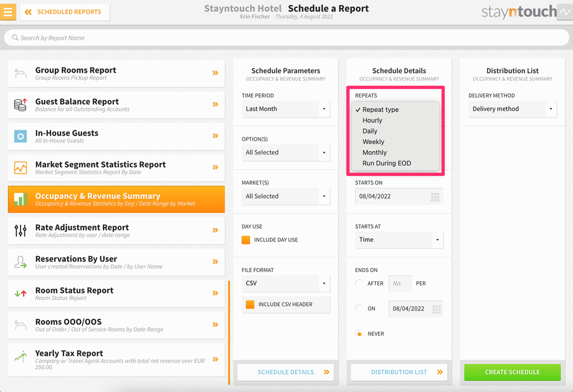The height and width of the screenshot is (392, 573).
Task: Click the Occupancy & Revenue Summary bar icon
Action: [21, 199]
